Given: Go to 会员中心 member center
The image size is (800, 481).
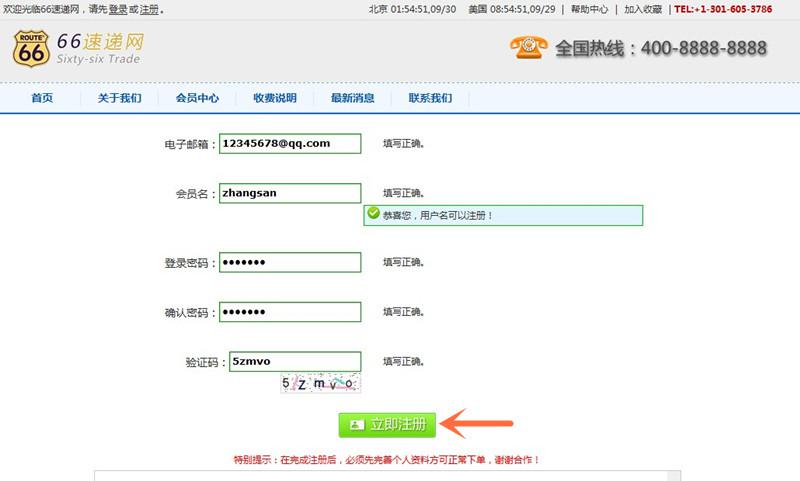Looking at the screenshot, I should pyautogui.click(x=197, y=98).
